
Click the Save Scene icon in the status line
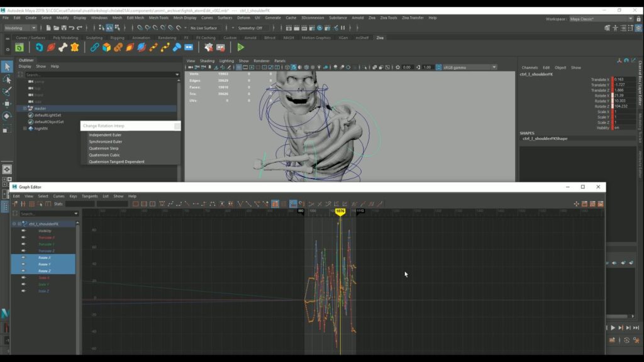64,28
